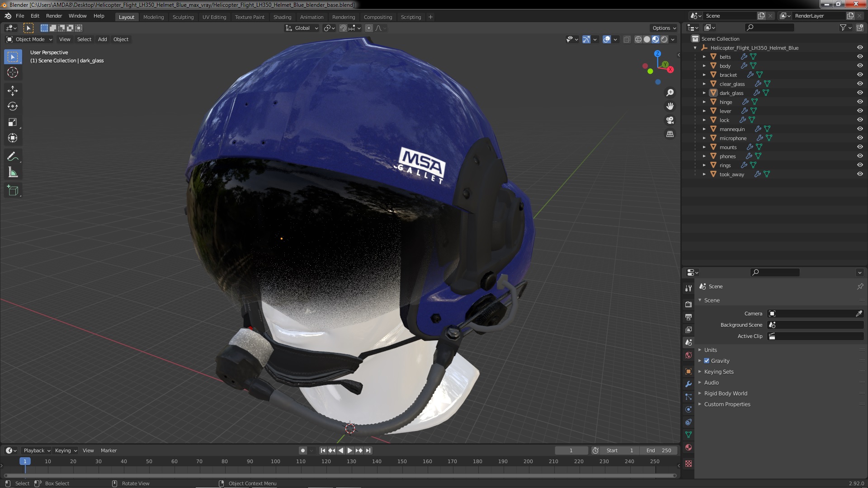Click the Move view hand icon

(x=670, y=106)
